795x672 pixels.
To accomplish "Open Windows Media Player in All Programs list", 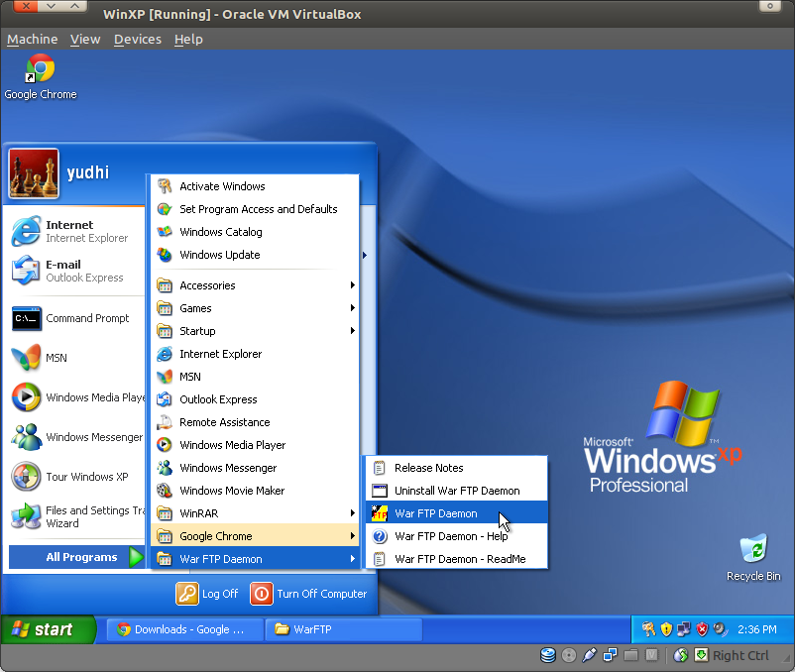I will click(255, 445).
